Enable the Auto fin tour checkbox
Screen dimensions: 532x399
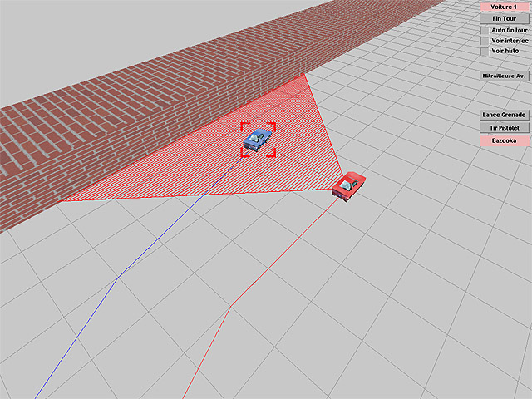pos(485,29)
